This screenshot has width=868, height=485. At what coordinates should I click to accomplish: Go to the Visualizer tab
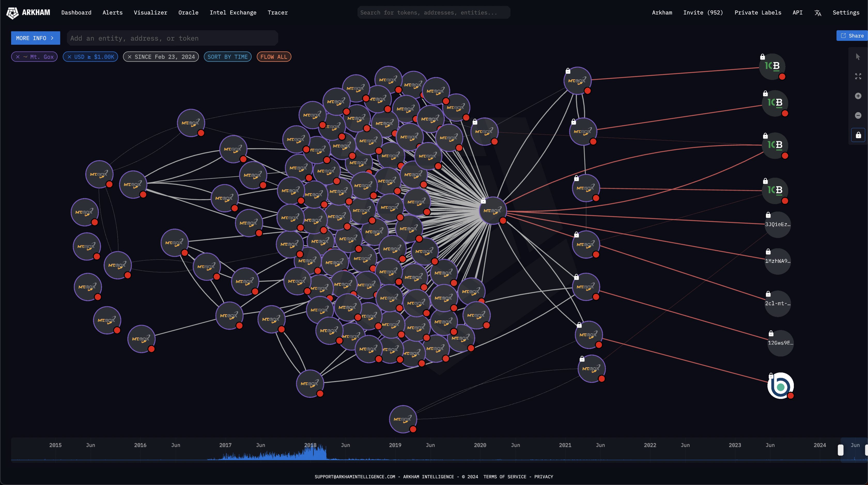(x=150, y=13)
